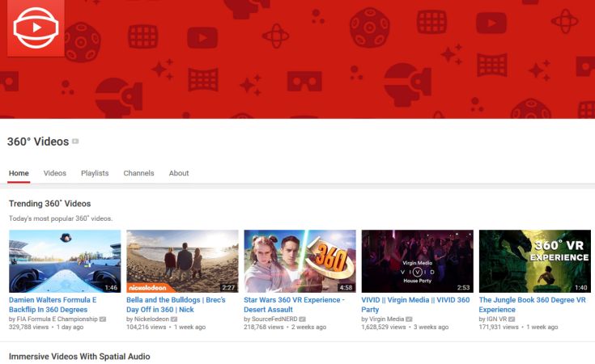Image resolution: width=595 pixels, height=364 pixels.
Task: Visit the IGN VR channel link
Action: [497, 320]
